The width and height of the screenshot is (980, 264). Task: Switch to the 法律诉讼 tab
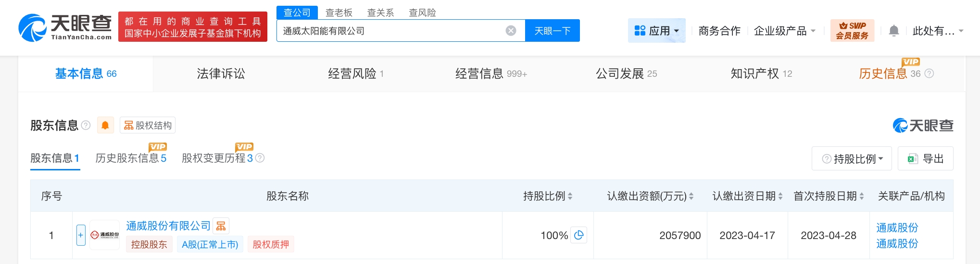pos(221,73)
